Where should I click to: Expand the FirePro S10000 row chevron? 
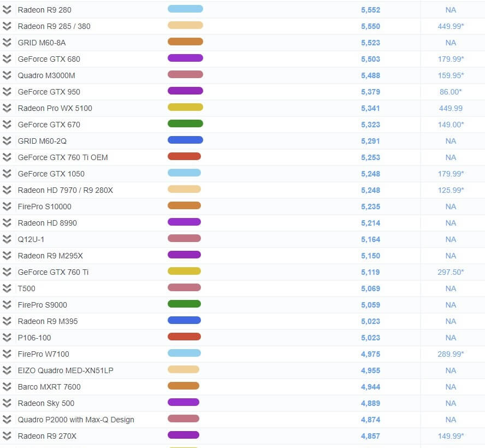[x=7, y=207]
